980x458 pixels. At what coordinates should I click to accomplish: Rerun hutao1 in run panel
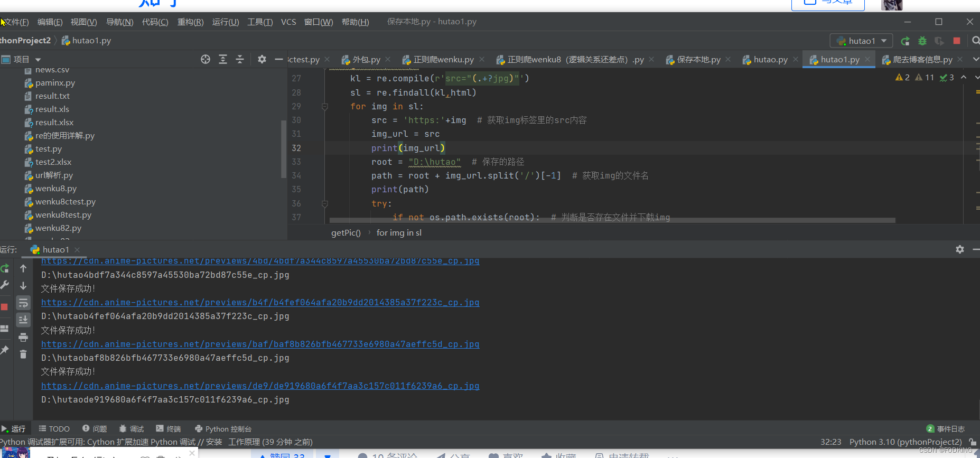pyautogui.click(x=5, y=268)
